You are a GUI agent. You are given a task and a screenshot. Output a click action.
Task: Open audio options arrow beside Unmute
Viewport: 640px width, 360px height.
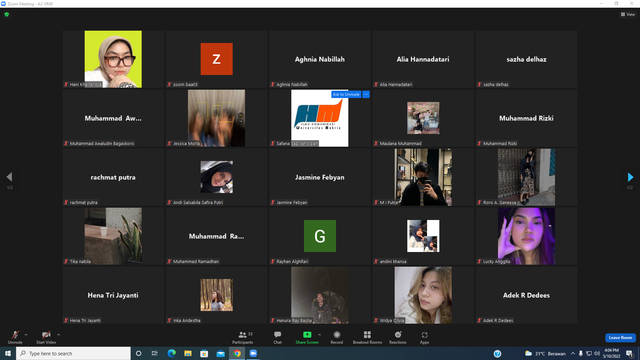[x=26, y=335]
